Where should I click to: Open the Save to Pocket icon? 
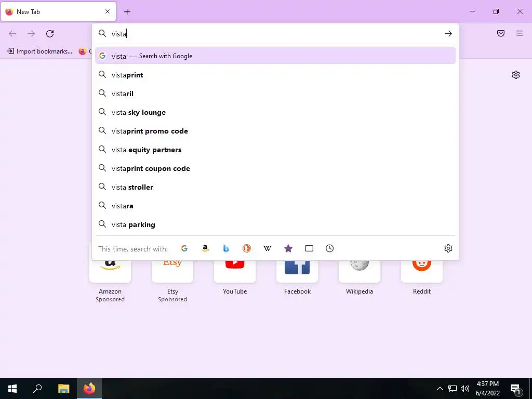click(x=501, y=33)
